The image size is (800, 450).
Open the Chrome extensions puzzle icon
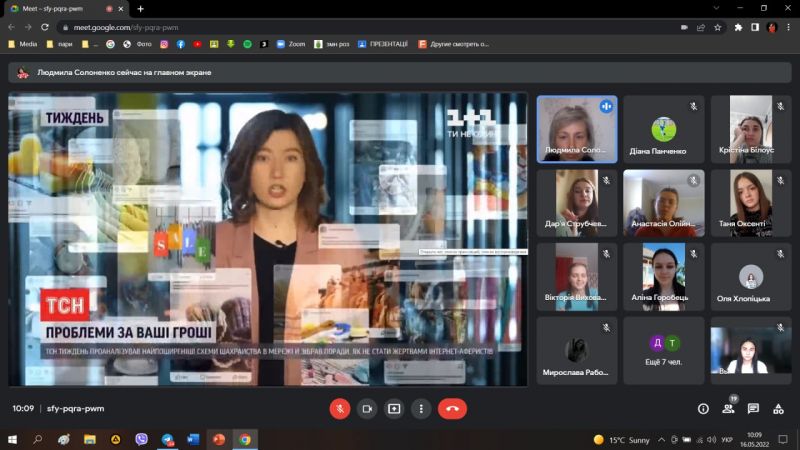[x=738, y=28]
